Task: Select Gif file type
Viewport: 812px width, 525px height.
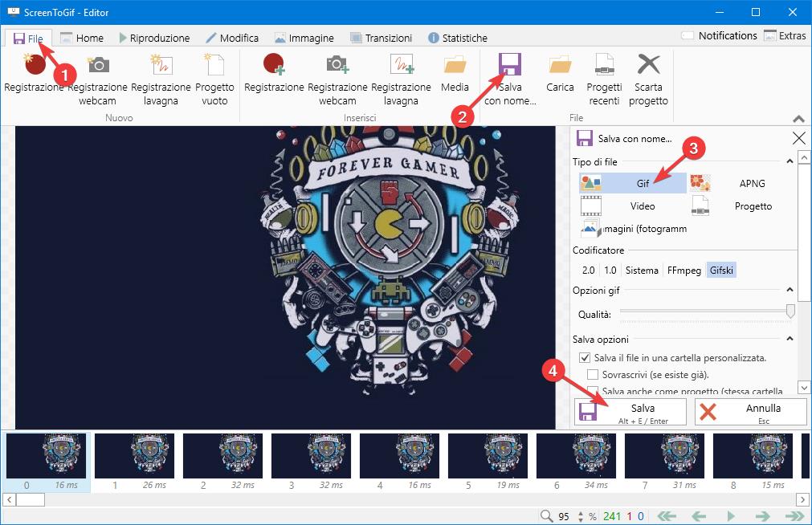Action: (632, 183)
